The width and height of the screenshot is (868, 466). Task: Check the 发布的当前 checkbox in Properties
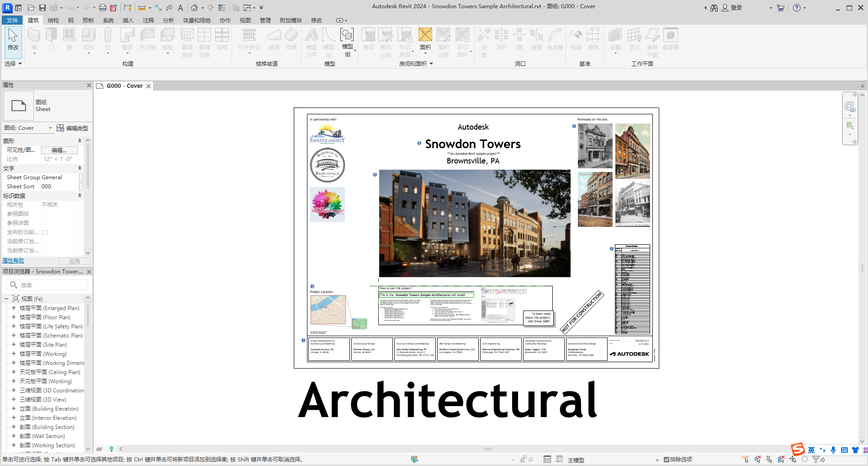pos(44,232)
